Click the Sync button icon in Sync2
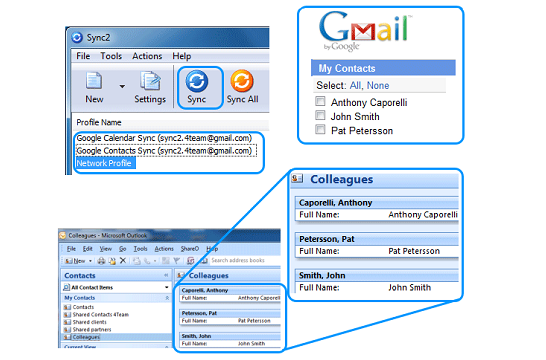The height and width of the screenshot is (360, 546). pyautogui.click(x=197, y=81)
